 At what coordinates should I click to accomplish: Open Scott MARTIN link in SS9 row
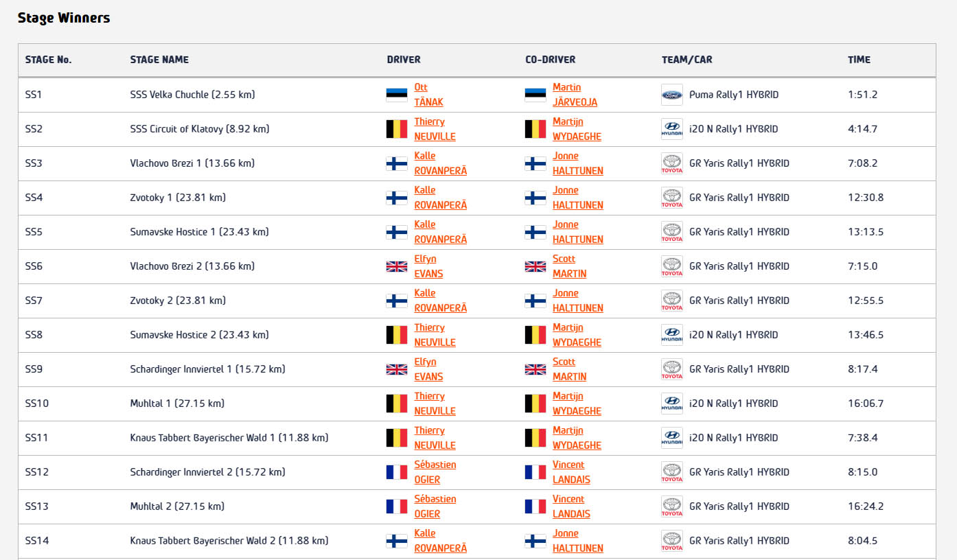[x=569, y=369]
